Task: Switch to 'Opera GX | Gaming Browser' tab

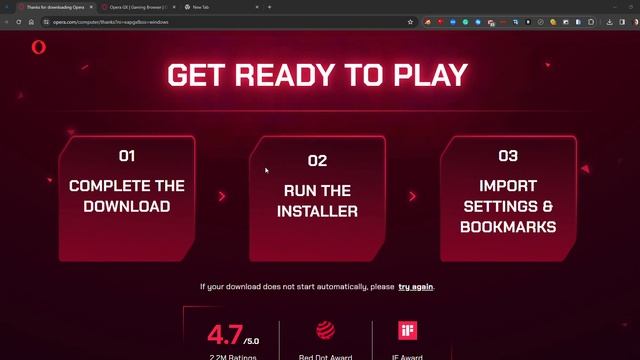Action: pos(139,7)
